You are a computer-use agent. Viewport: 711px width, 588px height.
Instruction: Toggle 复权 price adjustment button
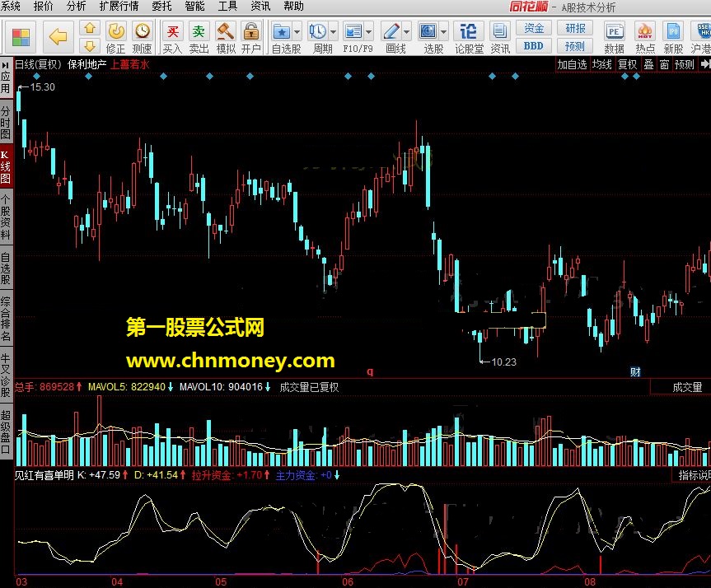pyautogui.click(x=628, y=64)
